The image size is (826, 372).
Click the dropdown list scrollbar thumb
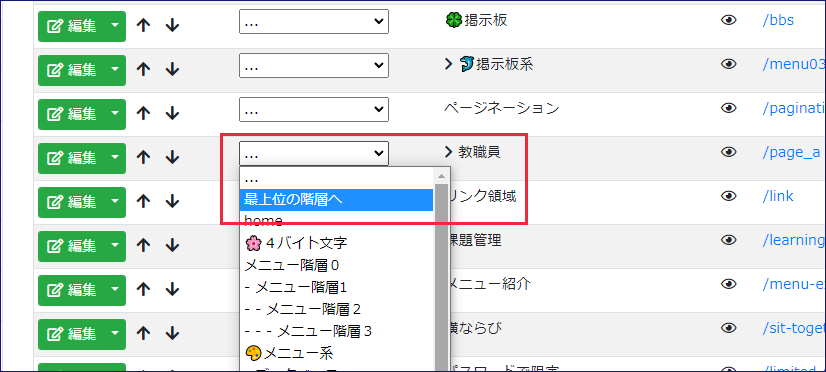(x=441, y=277)
